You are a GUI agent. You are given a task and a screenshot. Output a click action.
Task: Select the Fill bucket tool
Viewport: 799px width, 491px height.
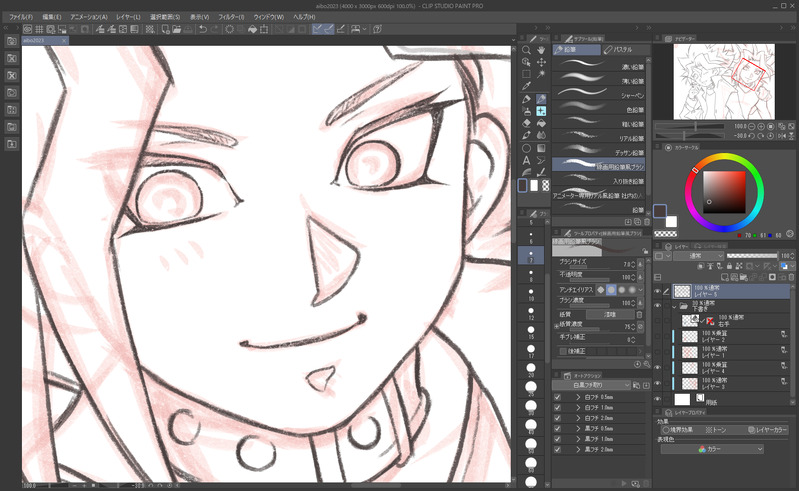pos(541,123)
